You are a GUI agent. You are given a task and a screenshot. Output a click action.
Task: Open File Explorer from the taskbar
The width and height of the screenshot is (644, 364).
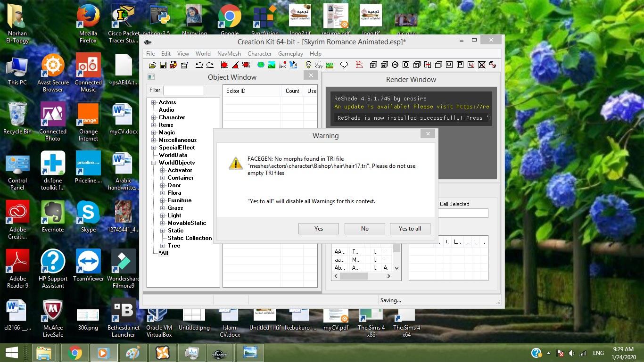pyautogui.click(x=44, y=353)
